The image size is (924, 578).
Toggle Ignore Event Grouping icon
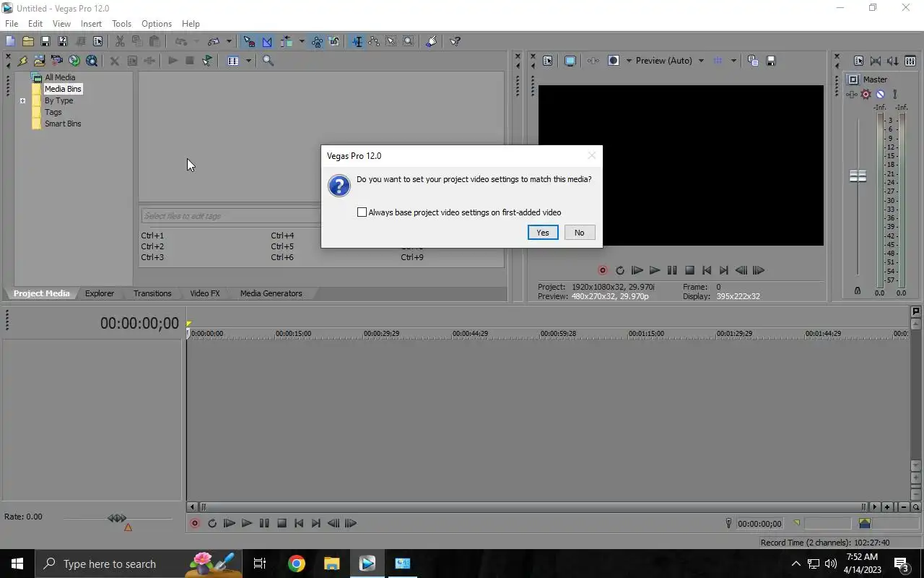(x=334, y=41)
